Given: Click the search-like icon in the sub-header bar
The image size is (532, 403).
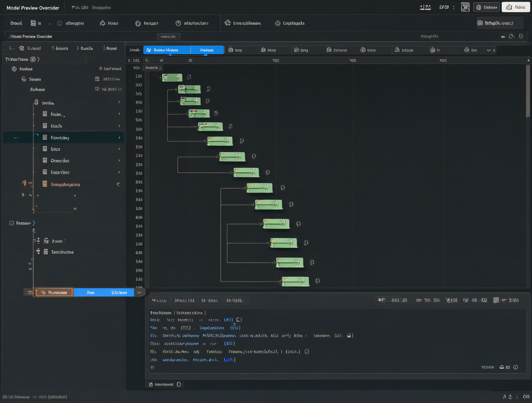Looking at the screenshot, I should coord(511,36).
